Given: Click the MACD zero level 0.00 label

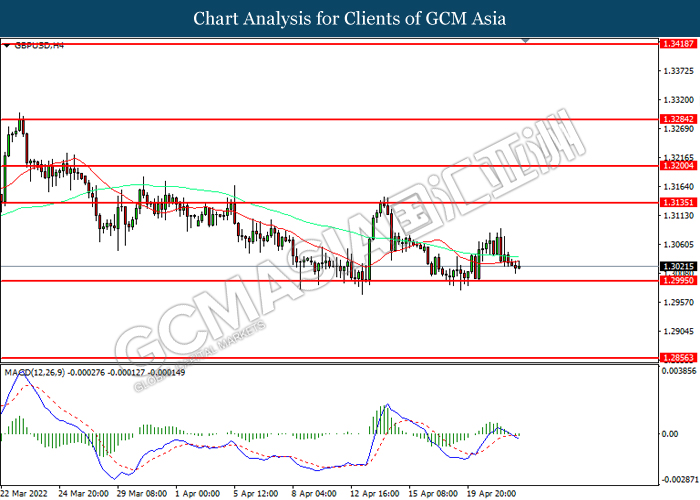Looking at the screenshot, I should (670, 434).
